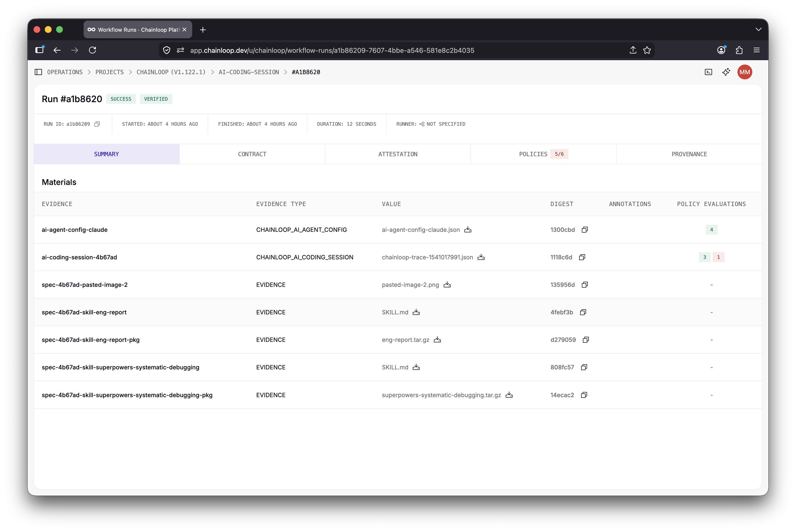Select spec-4b67ad-skill-eng-report-pkg evidence name

point(90,340)
